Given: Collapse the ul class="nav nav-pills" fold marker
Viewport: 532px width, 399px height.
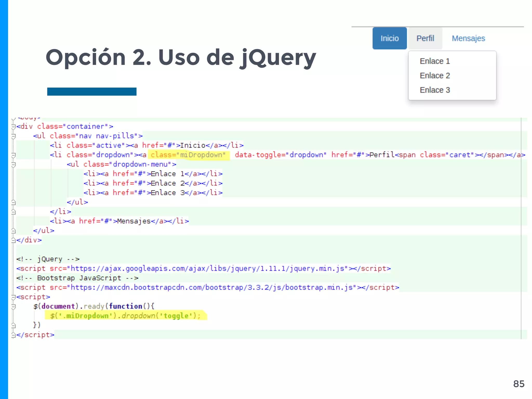Looking at the screenshot, I should pos(14,136).
